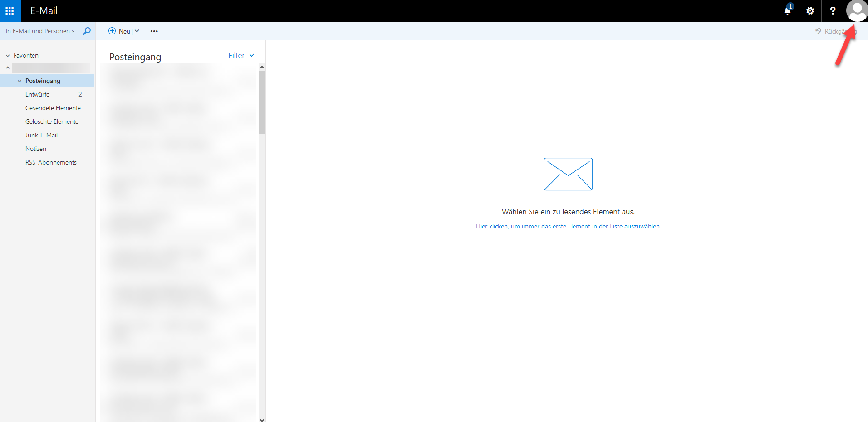This screenshot has height=422, width=868.
Task: Open the Filter dropdown
Action: tap(241, 55)
